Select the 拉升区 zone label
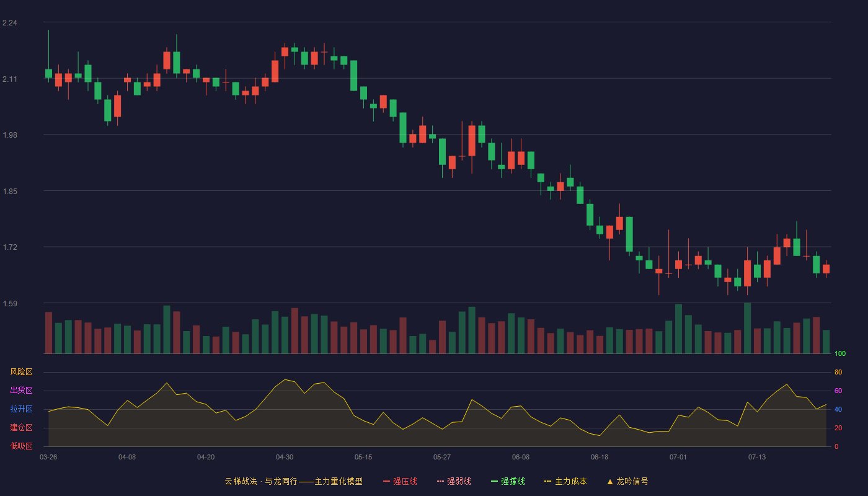Viewport: 868px width, 496px height. [21, 409]
